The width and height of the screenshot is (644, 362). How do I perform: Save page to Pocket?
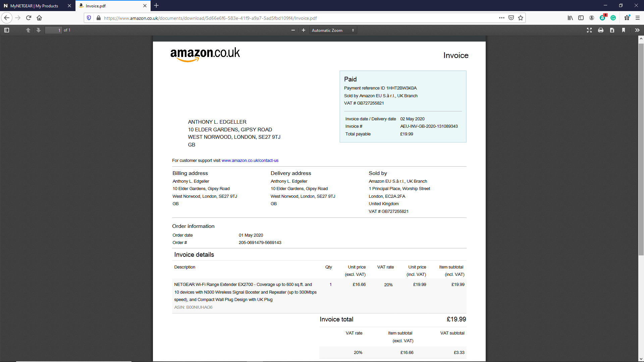(x=511, y=18)
